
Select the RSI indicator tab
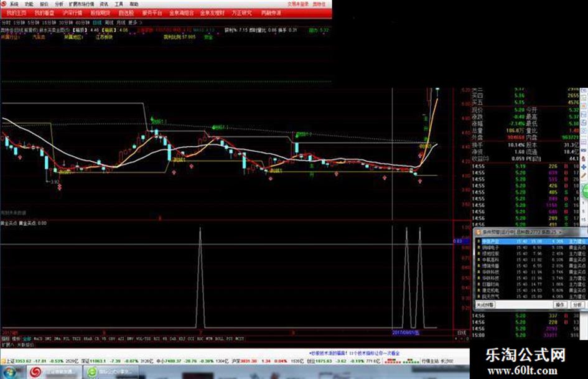click(x=156, y=339)
